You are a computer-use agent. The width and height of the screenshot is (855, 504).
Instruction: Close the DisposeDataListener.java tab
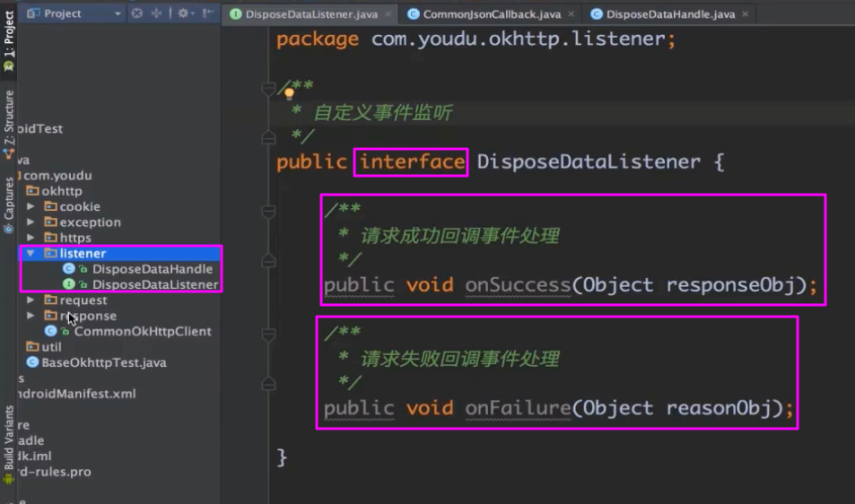(x=388, y=14)
